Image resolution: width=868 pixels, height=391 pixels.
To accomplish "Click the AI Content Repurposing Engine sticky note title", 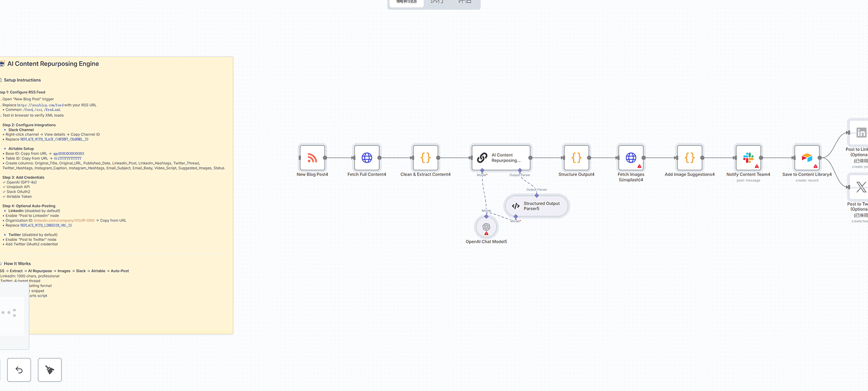I will click(53, 64).
